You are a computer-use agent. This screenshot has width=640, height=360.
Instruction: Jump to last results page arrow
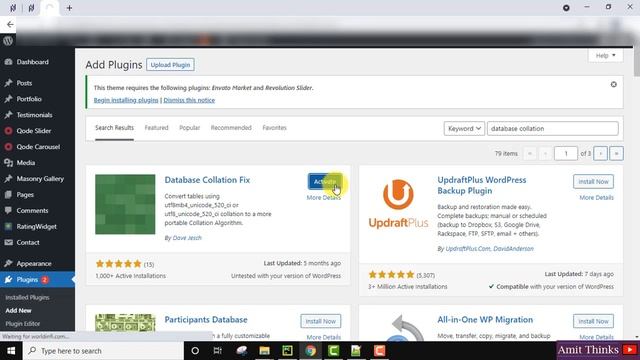(x=616, y=153)
